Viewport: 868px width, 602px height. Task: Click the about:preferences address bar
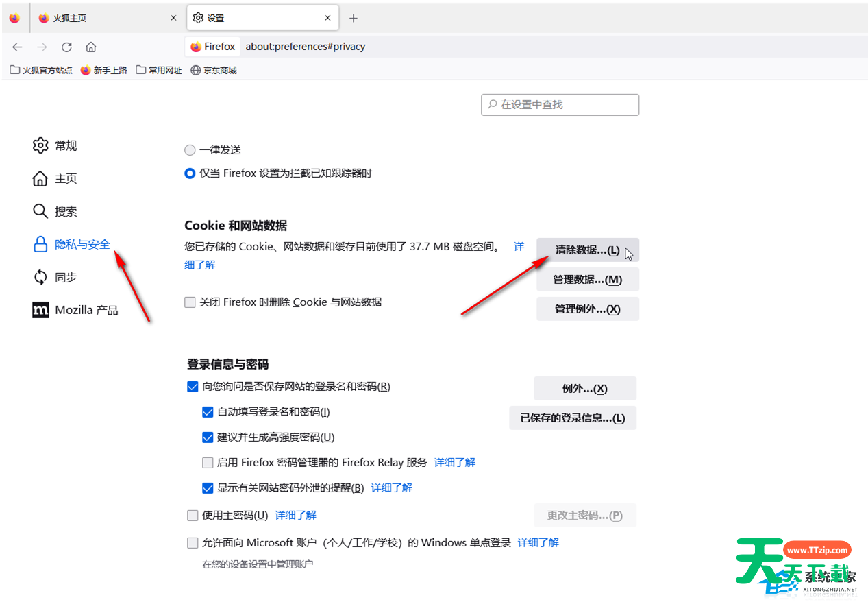coord(306,47)
